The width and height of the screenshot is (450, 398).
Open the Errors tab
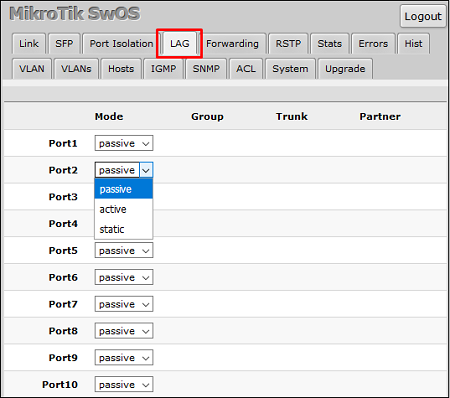[x=373, y=44]
